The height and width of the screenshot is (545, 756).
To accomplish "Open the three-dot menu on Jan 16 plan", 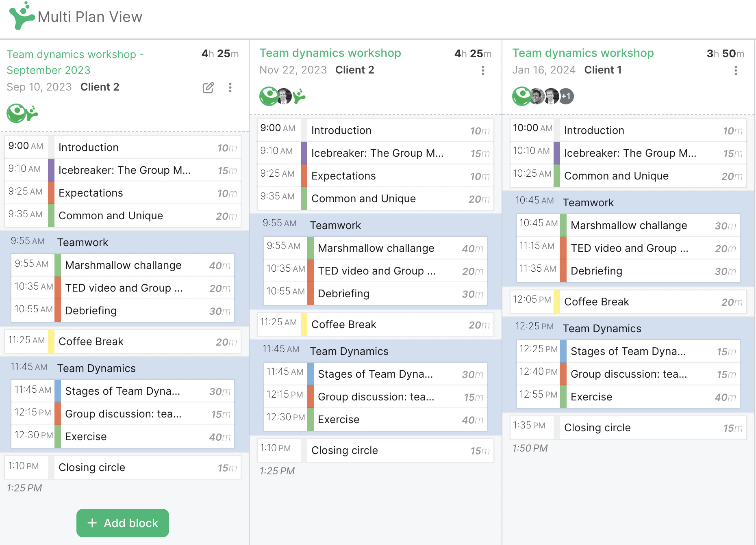I will (x=736, y=71).
